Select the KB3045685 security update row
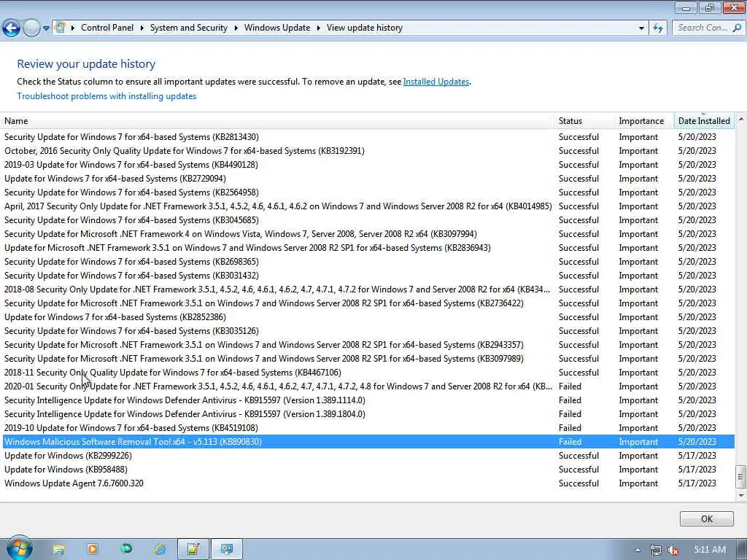Image resolution: width=747 pixels, height=560 pixels. coord(368,220)
